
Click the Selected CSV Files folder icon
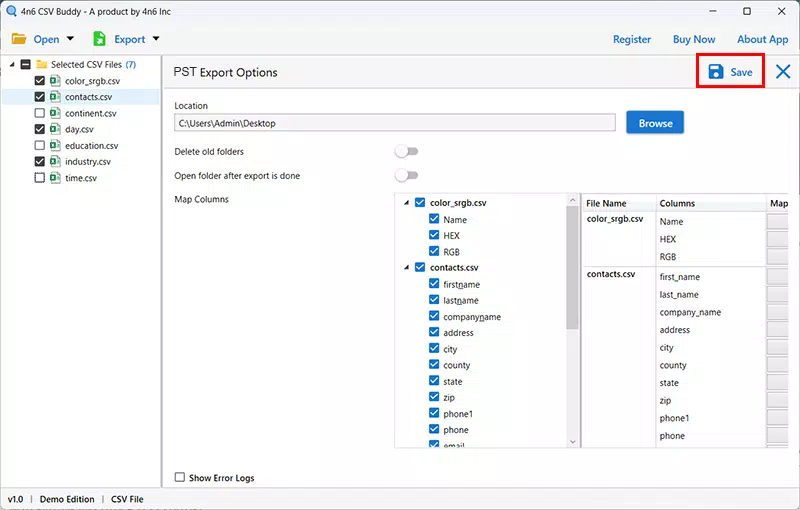tap(42, 64)
